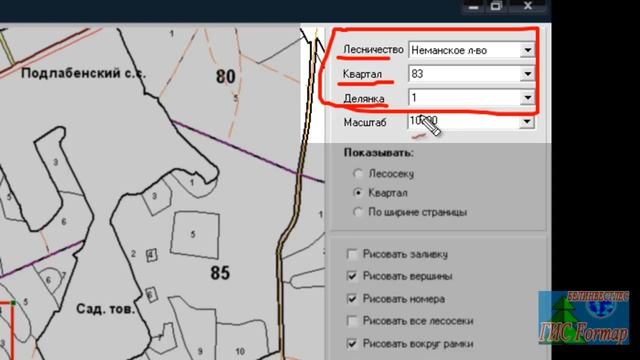The height and width of the screenshot is (360, 640).
Task: Enable Рисовать все лесосеки checkbox
Action: coord(352,321)
